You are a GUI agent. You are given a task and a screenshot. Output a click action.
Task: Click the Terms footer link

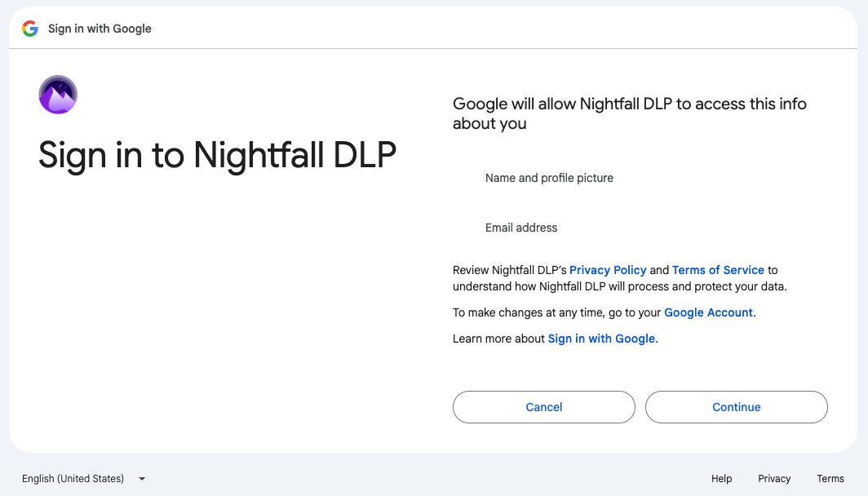coord(830,478)
